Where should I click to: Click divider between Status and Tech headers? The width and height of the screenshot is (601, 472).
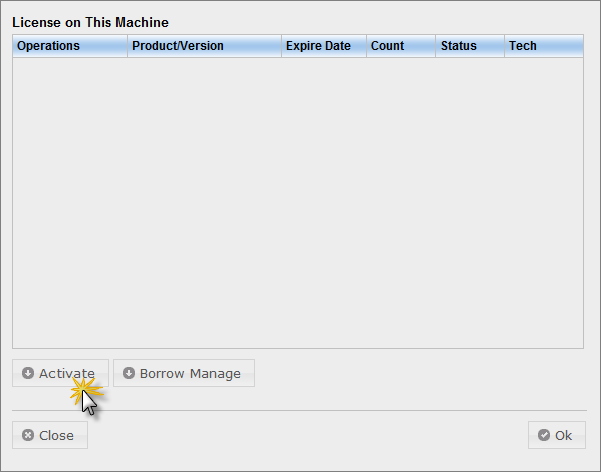(504, 46)
